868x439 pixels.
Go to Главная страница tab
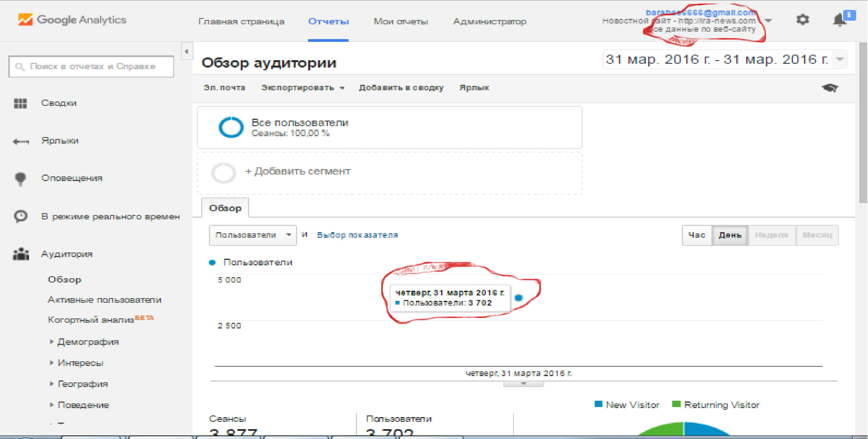pyautogui.click(x=241, y=22)
